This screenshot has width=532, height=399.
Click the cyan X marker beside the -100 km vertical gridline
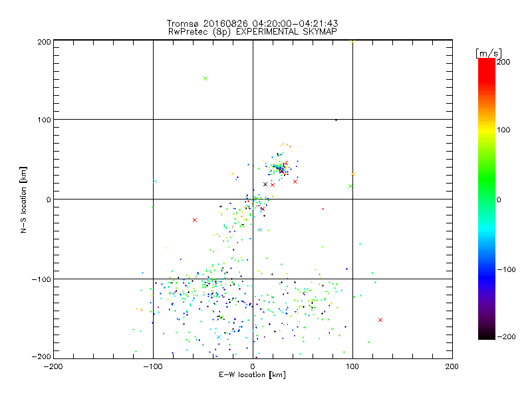pyautogui.click(x=155, y=181)
